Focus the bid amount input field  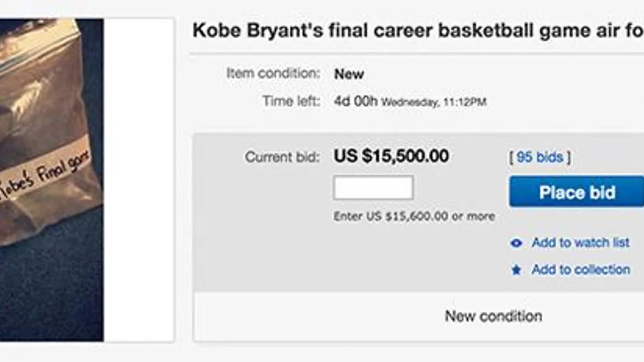coord(373,188)
